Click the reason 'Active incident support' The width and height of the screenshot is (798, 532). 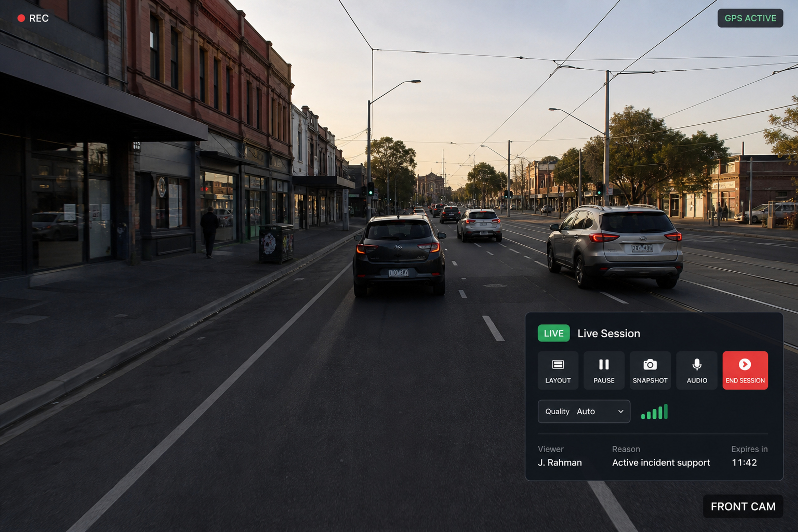[x=661, y=462]
